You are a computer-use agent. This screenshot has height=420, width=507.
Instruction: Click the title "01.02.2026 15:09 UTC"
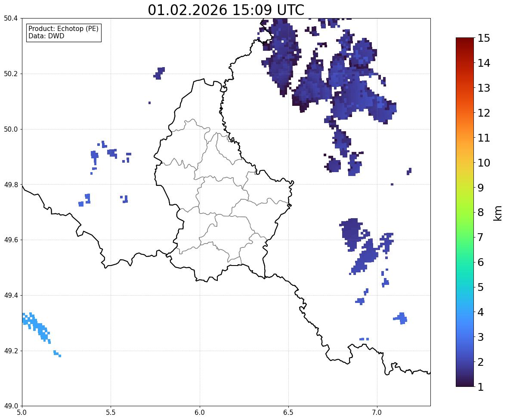(226, 10)
